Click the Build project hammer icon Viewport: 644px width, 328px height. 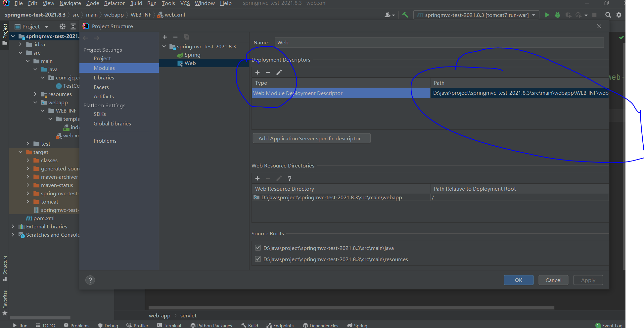tap(405, 15)
